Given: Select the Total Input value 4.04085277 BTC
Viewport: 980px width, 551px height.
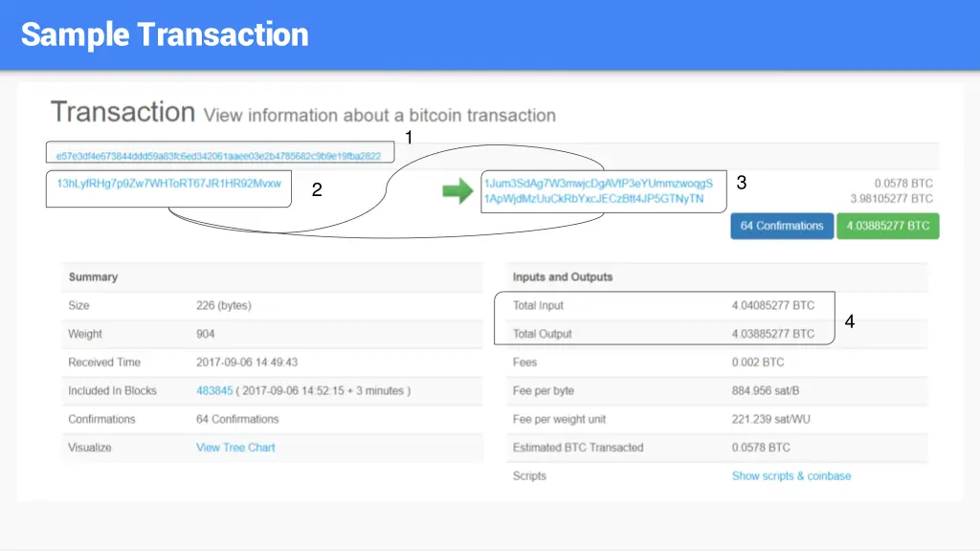Looking at the screenshot, I should 773,305.
